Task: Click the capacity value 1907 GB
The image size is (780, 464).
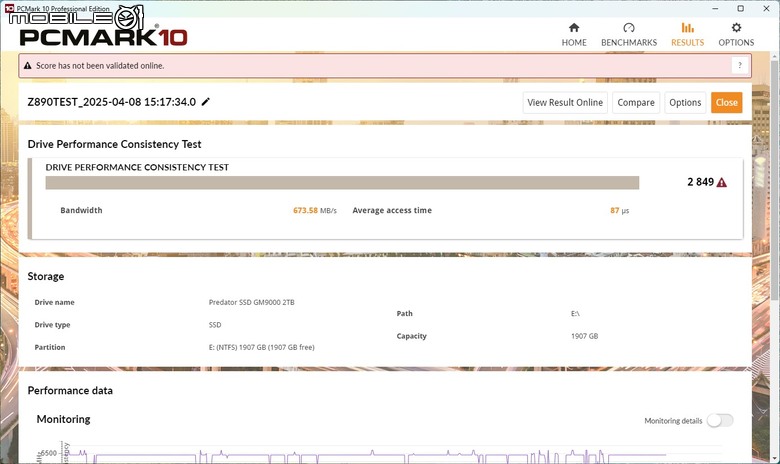Action: point(585,336)
